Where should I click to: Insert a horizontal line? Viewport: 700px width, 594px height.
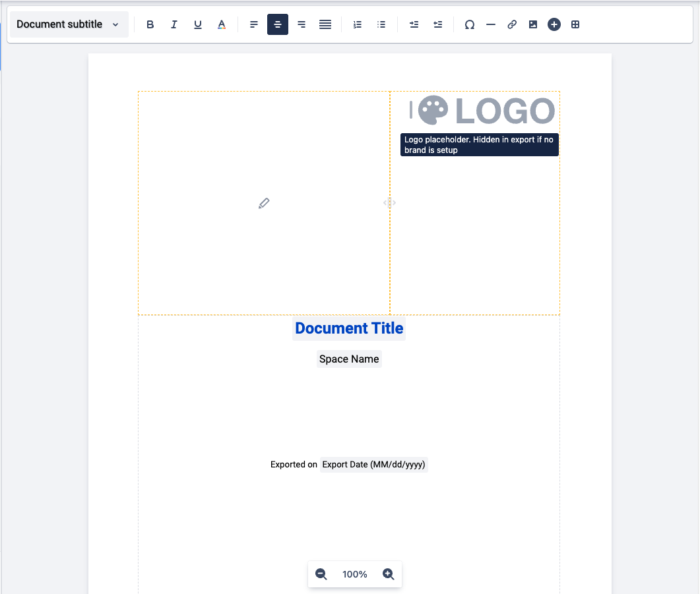tap(491, 24)
